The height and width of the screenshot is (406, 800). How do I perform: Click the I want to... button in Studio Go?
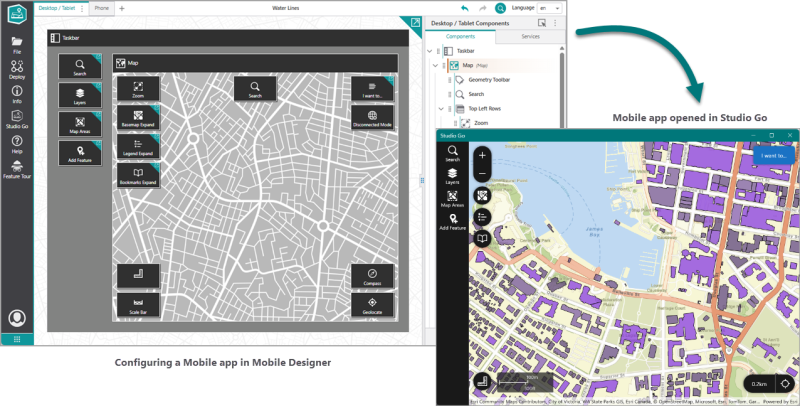(x=774, y=156)
